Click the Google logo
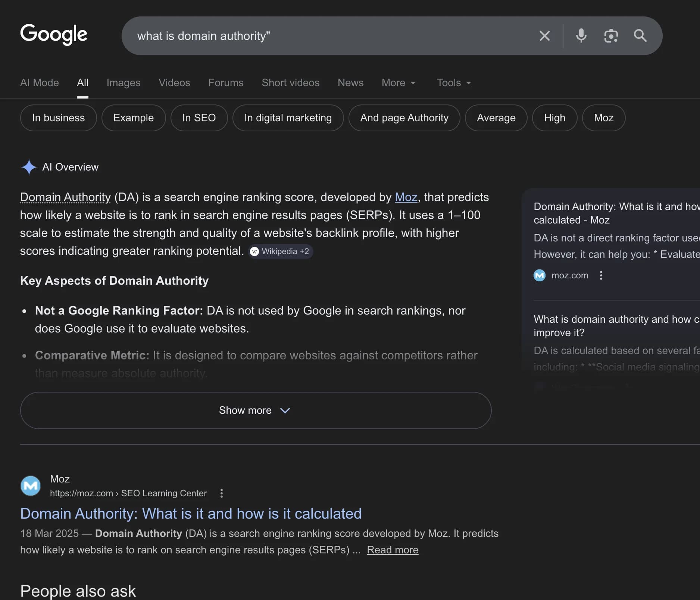 [54, 35]
